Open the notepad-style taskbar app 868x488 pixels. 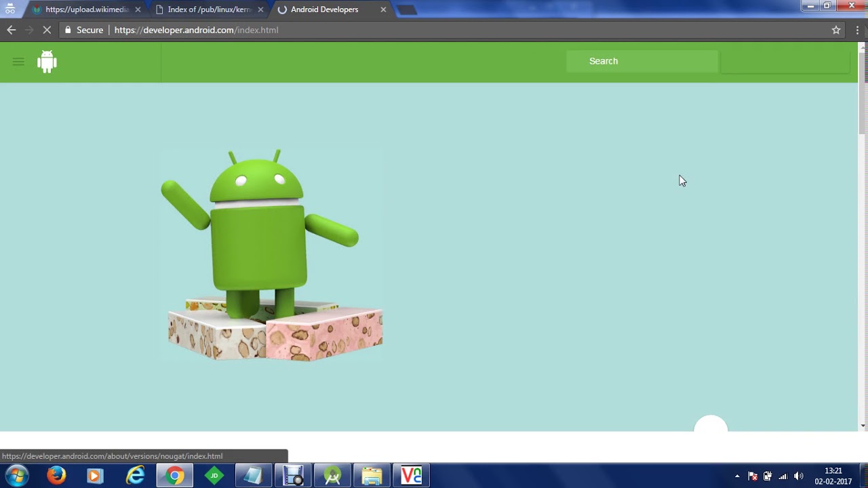pos(253,476)
